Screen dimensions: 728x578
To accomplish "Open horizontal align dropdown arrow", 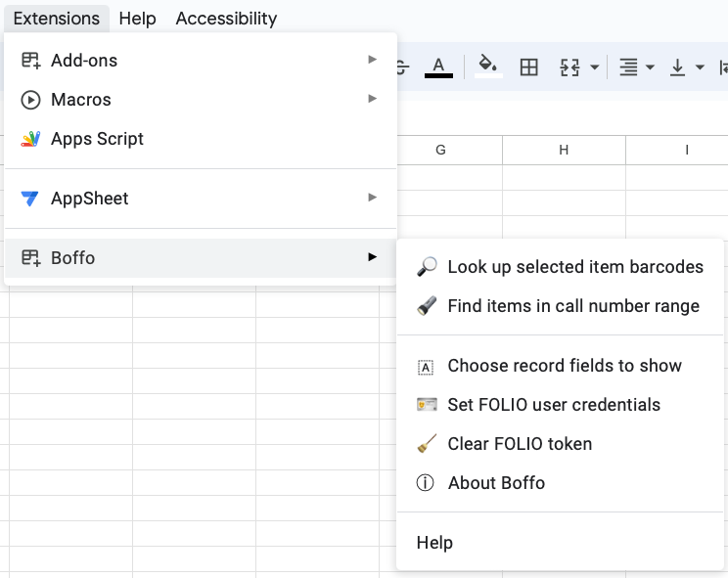I will [650, 67].
